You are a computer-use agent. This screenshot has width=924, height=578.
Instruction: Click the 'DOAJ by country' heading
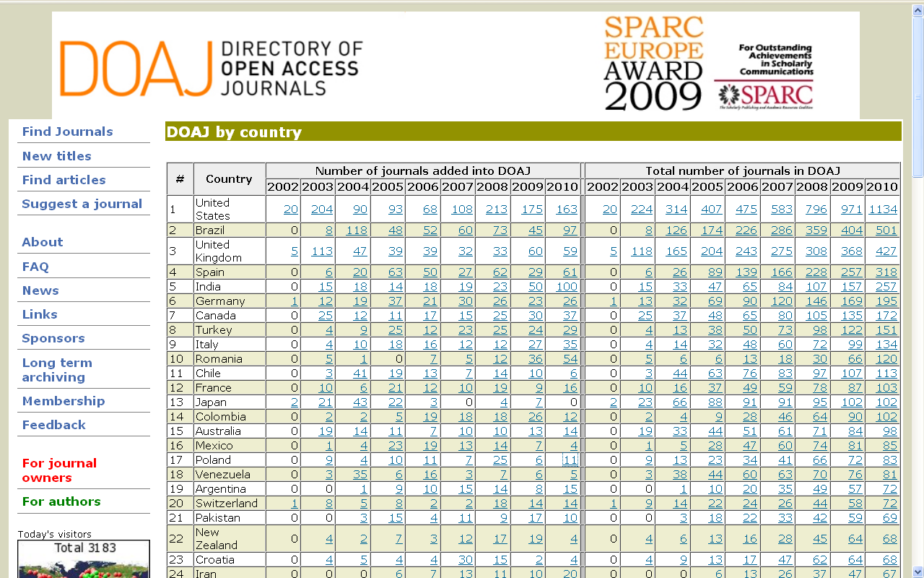pos(234,132)
